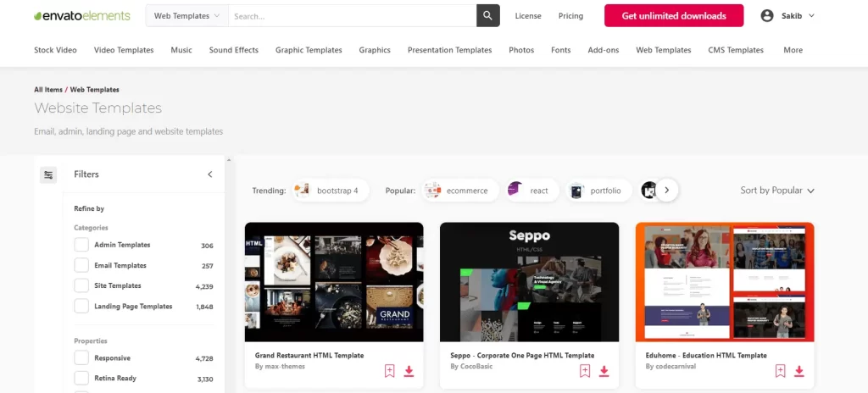Select the ecommerce popular tag
The image size is (868, 393).
(460, 191)
